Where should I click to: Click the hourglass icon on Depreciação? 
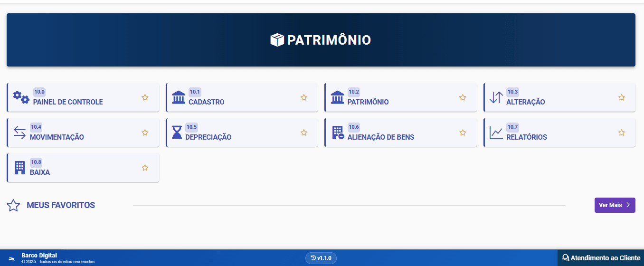click(177, 133)
